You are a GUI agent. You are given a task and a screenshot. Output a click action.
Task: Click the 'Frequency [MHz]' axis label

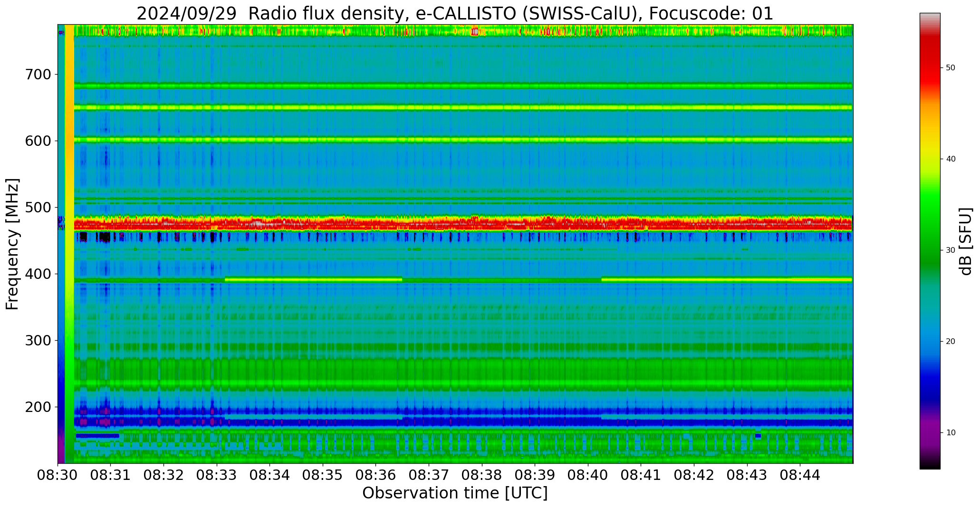point(12,244)
